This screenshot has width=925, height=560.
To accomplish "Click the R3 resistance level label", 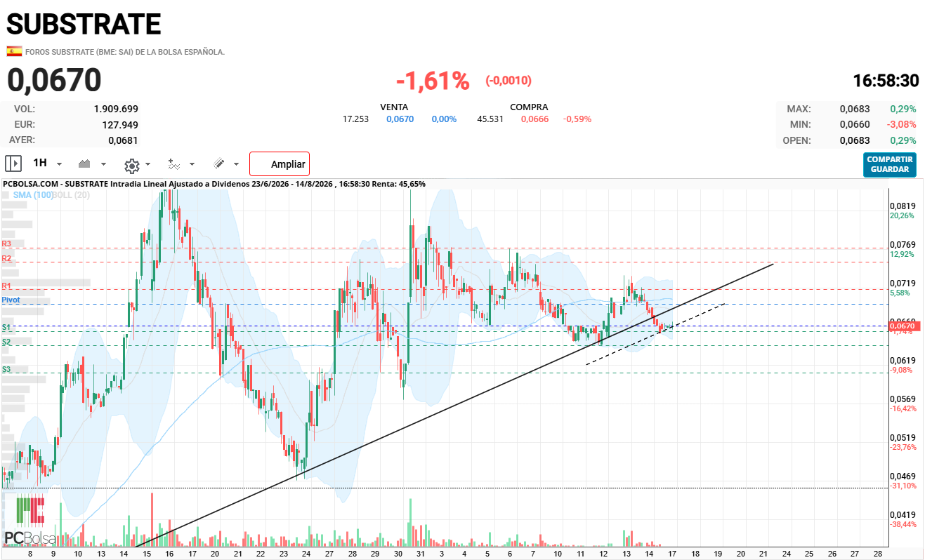I will click(x=6, y=244).
